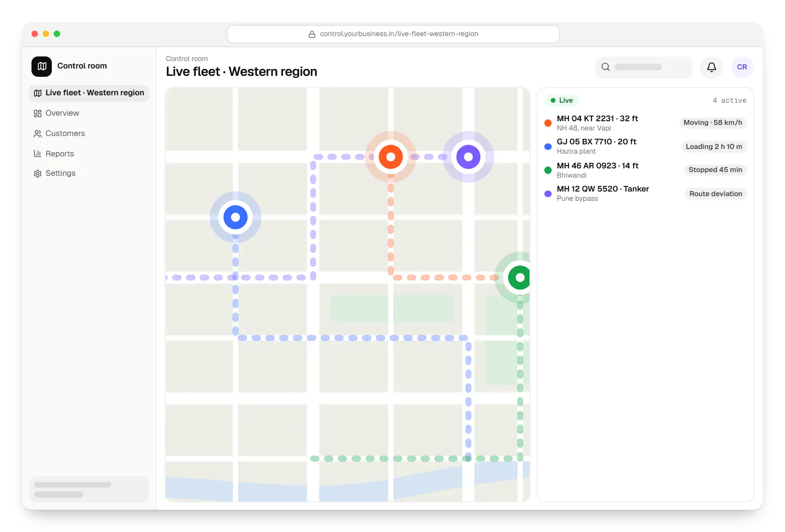Click the '4 active' count text
The image size is (785, 532).
click(729, 100)
